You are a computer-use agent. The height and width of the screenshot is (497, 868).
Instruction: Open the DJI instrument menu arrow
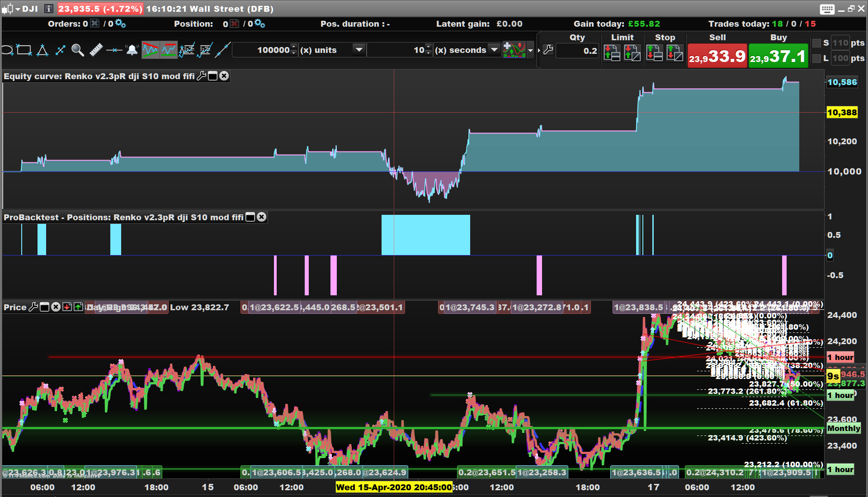(18, 9)
